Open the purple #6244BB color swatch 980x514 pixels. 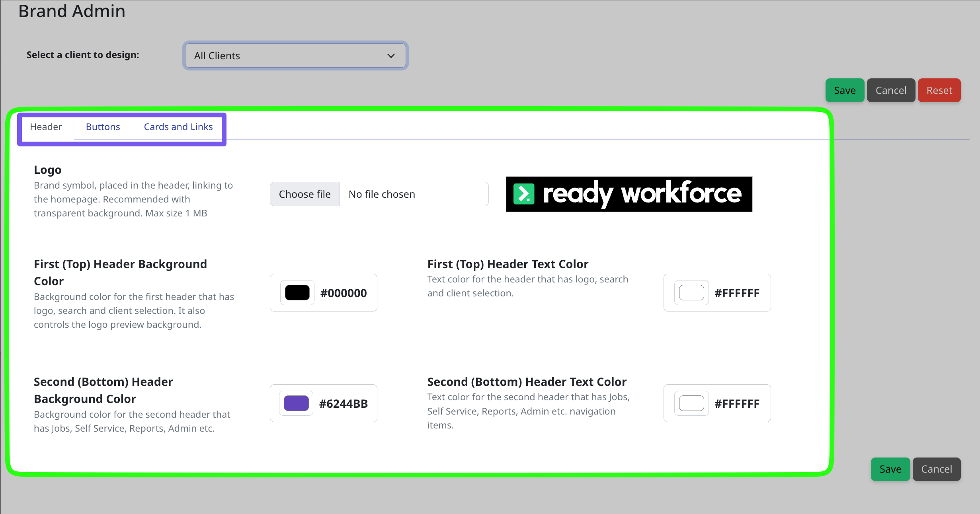click(296, 403)
